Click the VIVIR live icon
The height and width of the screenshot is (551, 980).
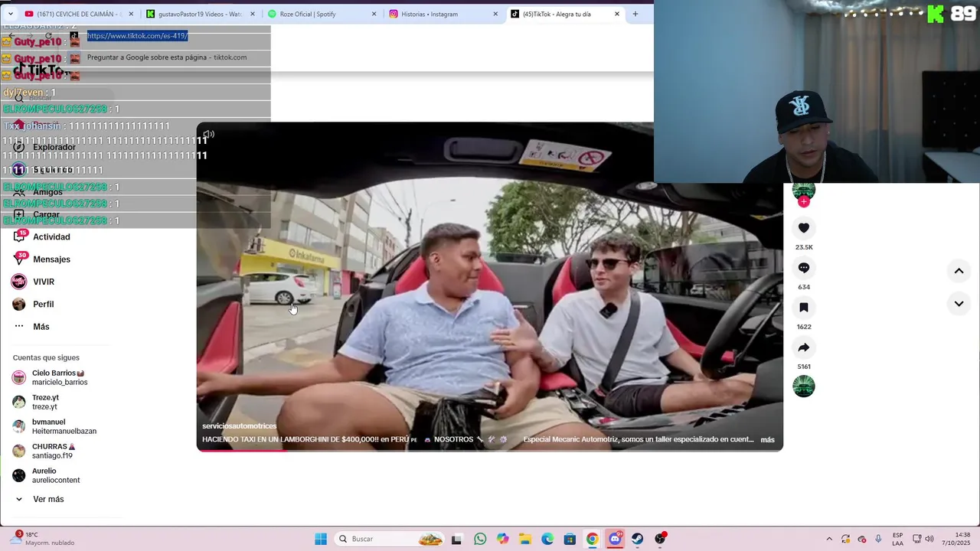[19, 282]
